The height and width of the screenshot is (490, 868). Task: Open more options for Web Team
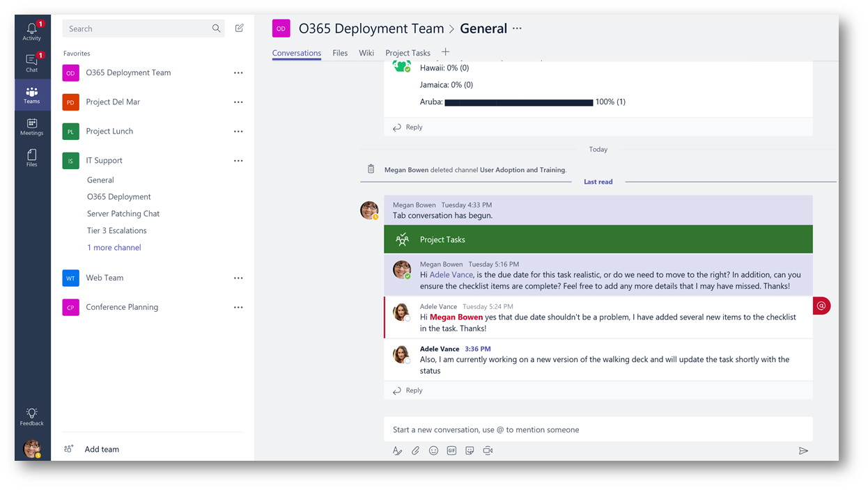click(x=239, y=278)
